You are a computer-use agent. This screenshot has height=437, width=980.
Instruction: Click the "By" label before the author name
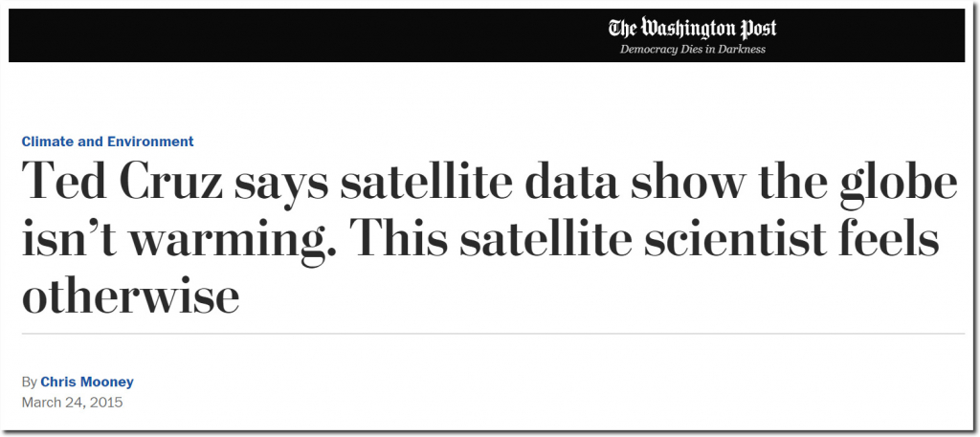click(30, 382)
